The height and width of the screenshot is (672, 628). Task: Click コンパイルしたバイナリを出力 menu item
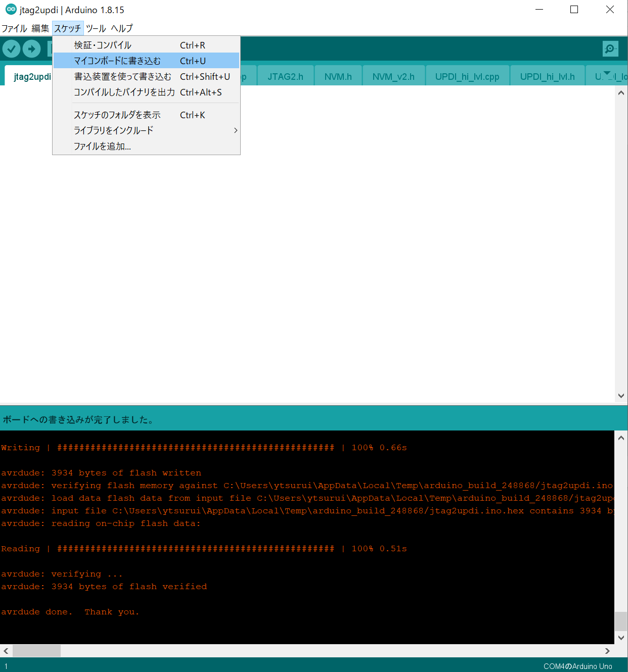point(124,92)
